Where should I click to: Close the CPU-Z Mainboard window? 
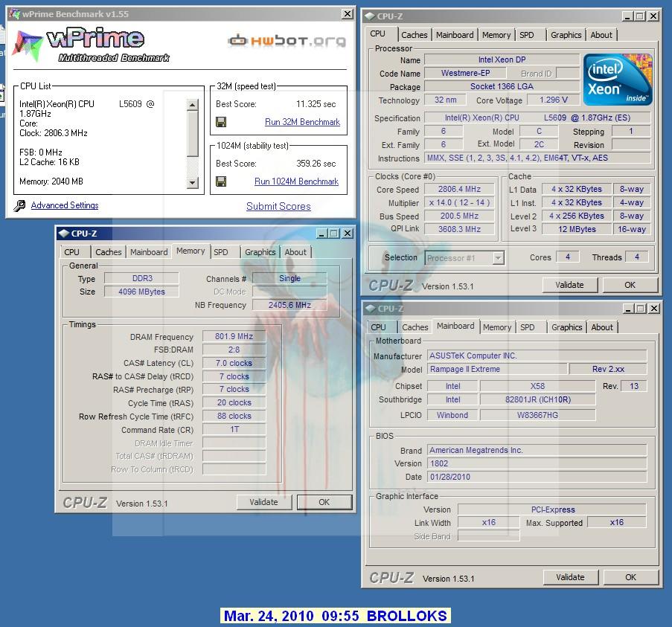click(653, 309)
